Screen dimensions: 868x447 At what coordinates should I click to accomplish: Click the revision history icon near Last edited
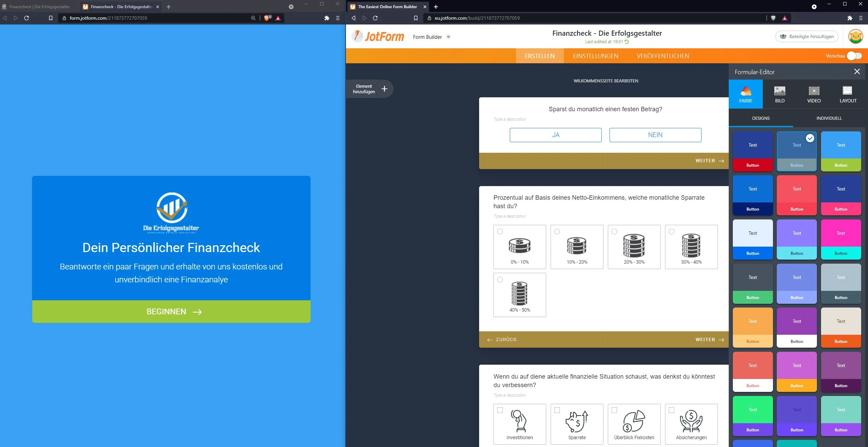pyautogui.click(x=627, y=42)
